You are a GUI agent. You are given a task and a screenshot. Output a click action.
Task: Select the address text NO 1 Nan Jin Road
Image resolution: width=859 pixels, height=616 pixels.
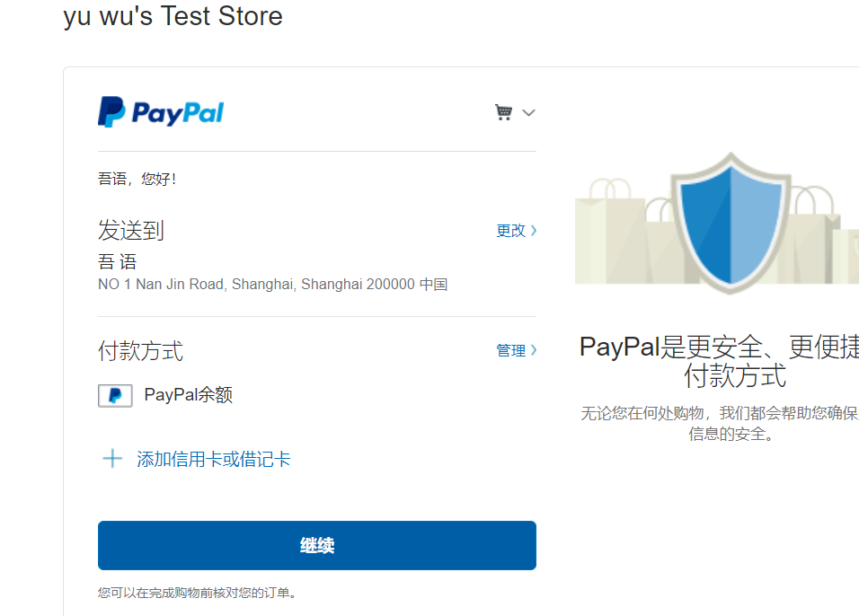[x=272, y=284]
